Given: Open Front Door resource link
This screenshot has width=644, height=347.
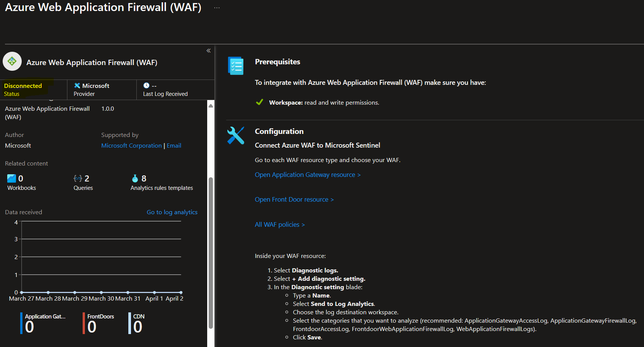Looking at the screenshot, I should (294, 199).
